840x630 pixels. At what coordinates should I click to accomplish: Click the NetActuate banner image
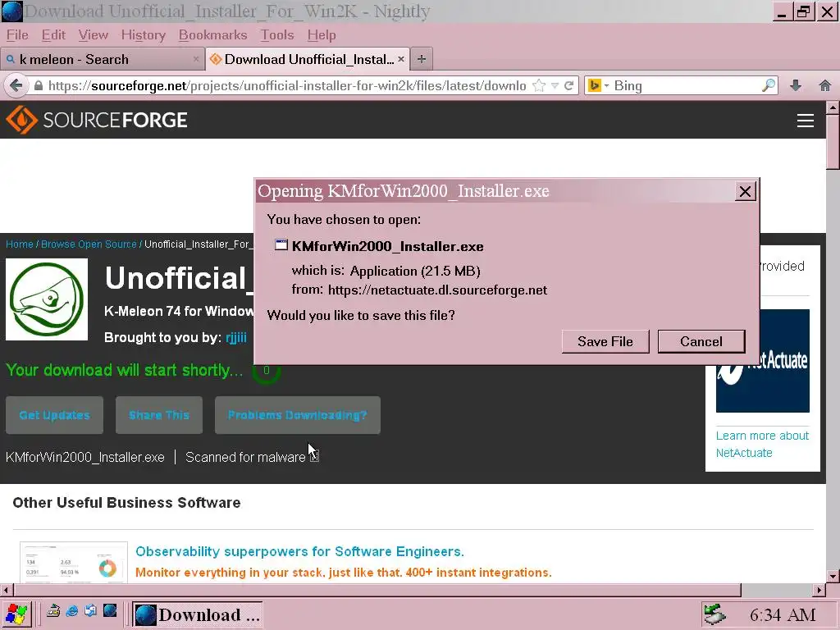coord(762,361)
